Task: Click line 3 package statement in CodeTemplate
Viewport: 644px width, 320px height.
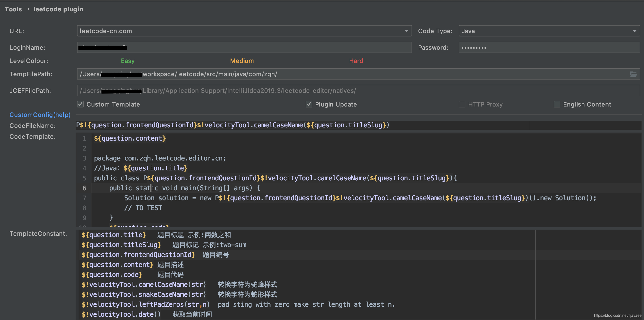Action: click(x=160, y=158)
